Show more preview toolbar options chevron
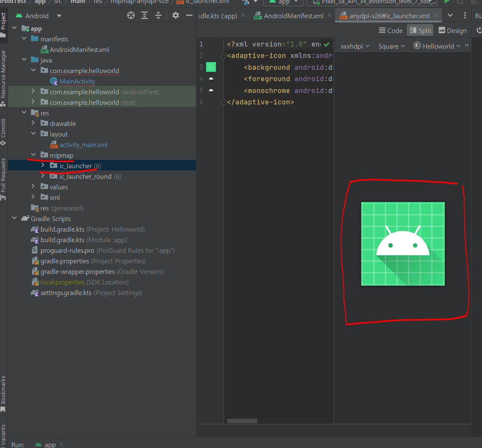The height and width of the screenshot is (448, 482). click(x=467, y=46)
